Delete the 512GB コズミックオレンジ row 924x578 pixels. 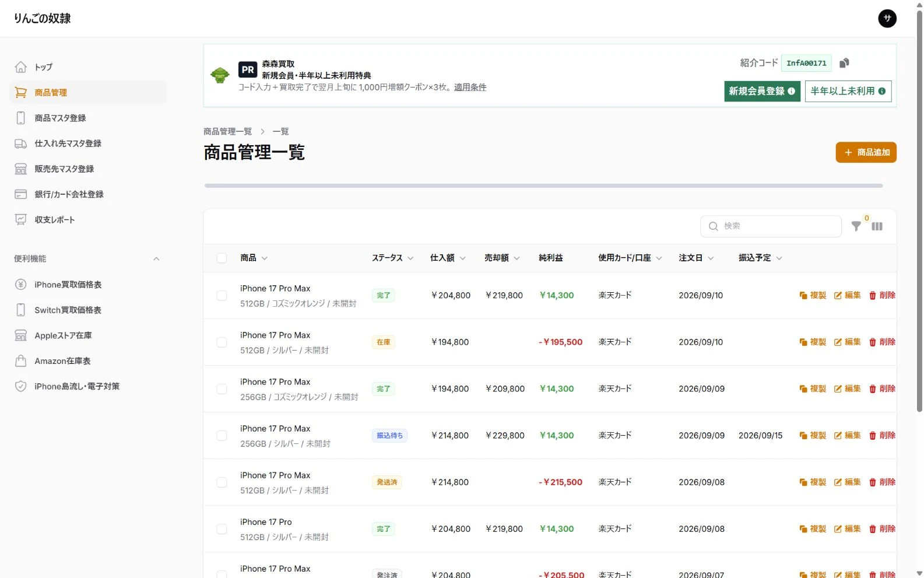coord(882,295)
